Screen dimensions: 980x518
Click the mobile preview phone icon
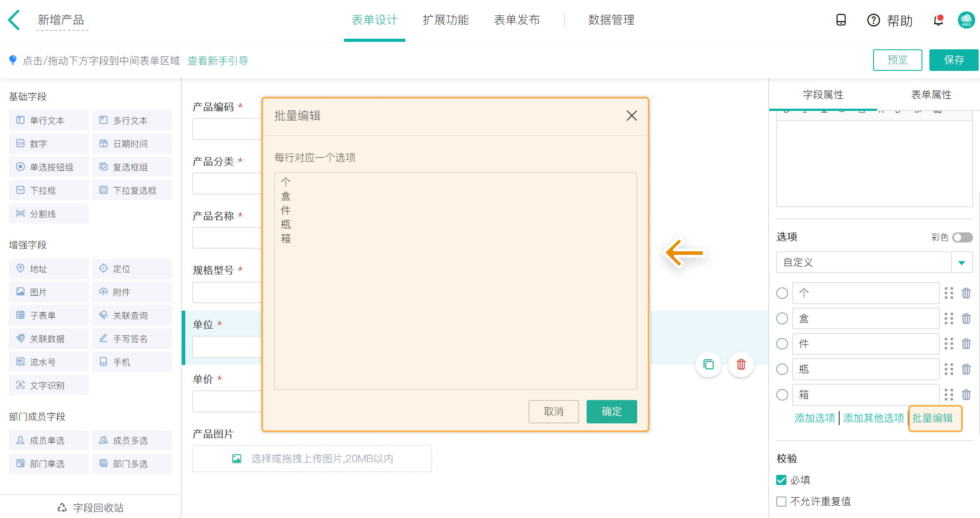coord(841,20)
